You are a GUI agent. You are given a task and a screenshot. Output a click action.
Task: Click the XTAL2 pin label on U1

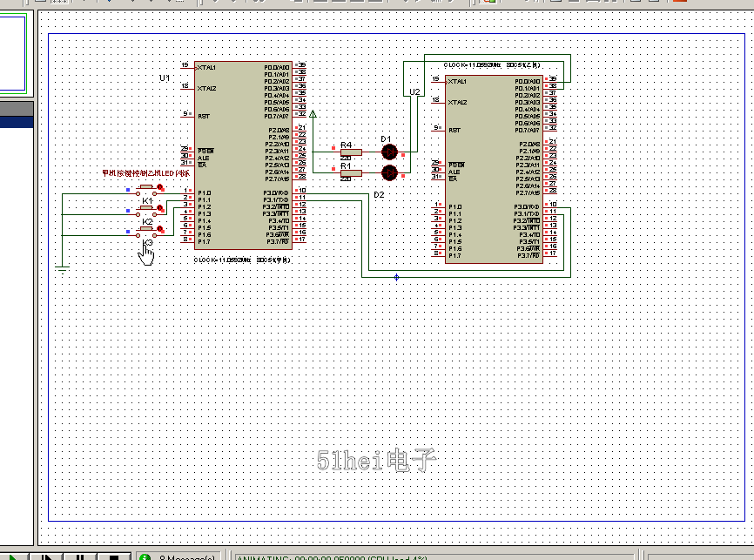click(x=206, y=89)
